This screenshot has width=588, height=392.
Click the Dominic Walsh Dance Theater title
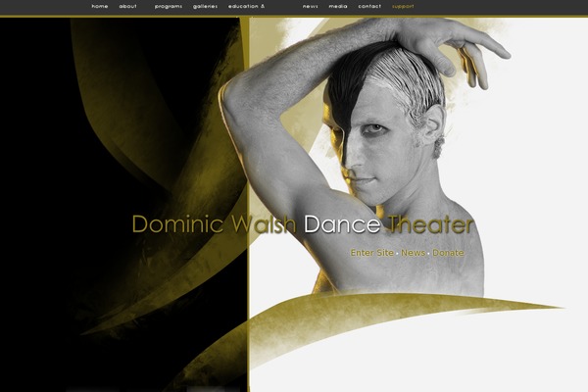(302, 224)
